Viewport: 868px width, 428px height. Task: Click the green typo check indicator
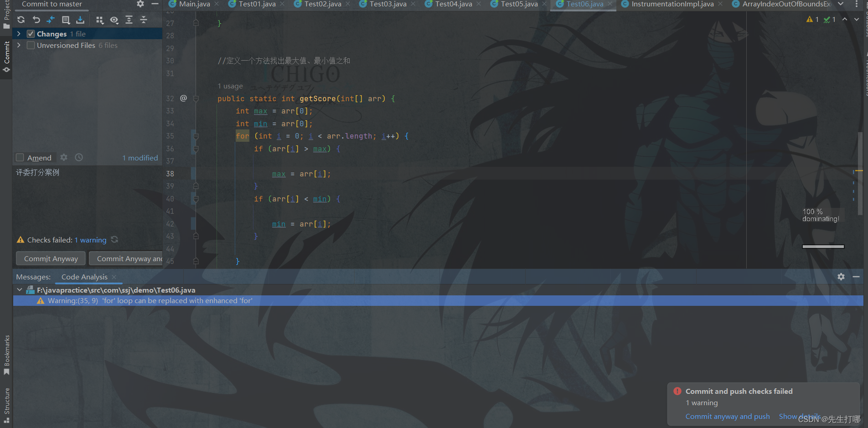click(x=830, y=19)
